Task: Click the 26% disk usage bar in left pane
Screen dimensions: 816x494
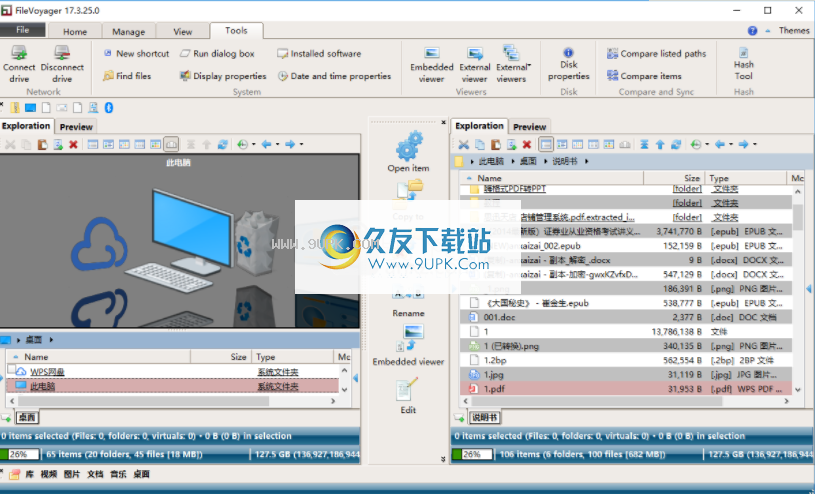Action: (x=20, y=454)
